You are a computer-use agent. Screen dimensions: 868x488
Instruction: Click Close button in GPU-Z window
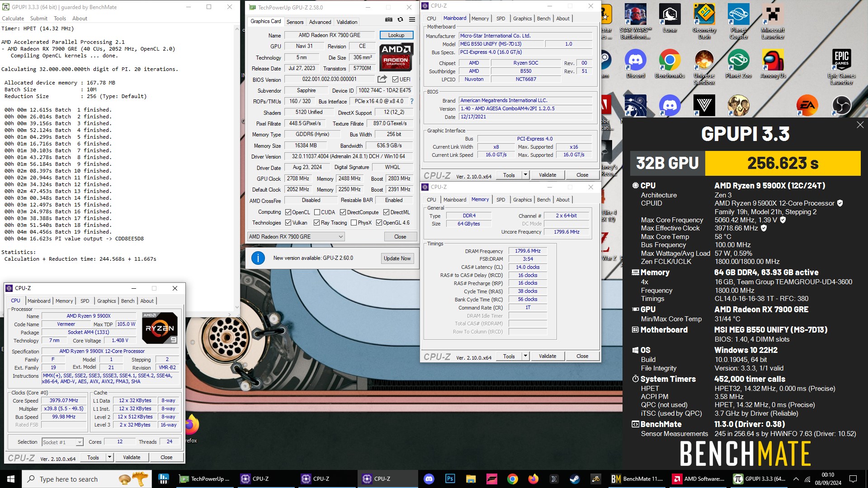(x=400, y=237)
